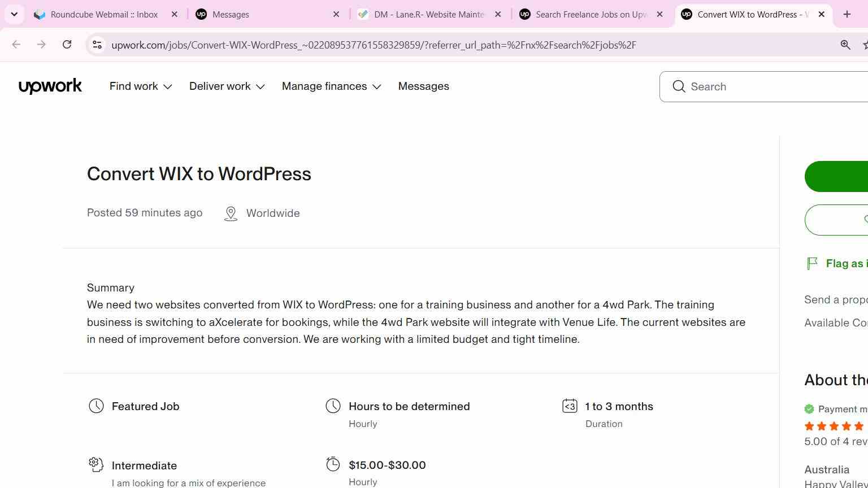Click the flag icon beside Flag as
The image size is (868, 488).
812,263
